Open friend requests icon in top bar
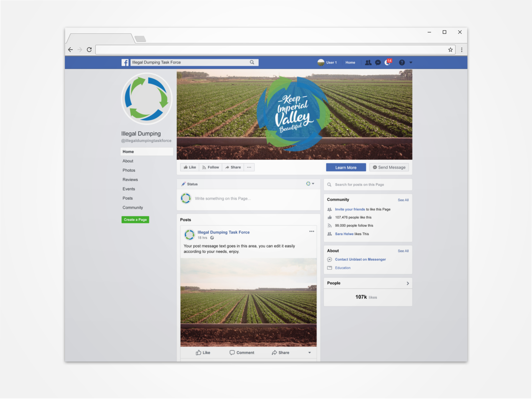Screen dimensions: 532x399 (368, 63)
